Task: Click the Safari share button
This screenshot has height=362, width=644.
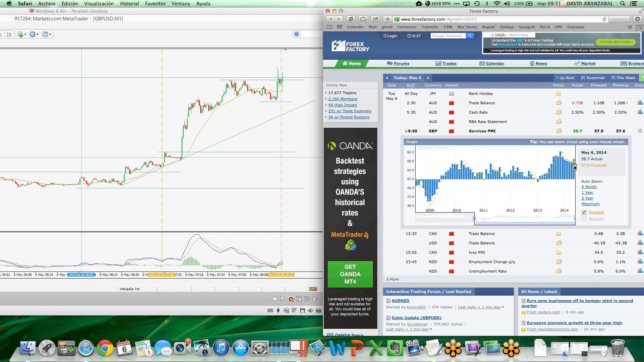Action: [375, 19]
